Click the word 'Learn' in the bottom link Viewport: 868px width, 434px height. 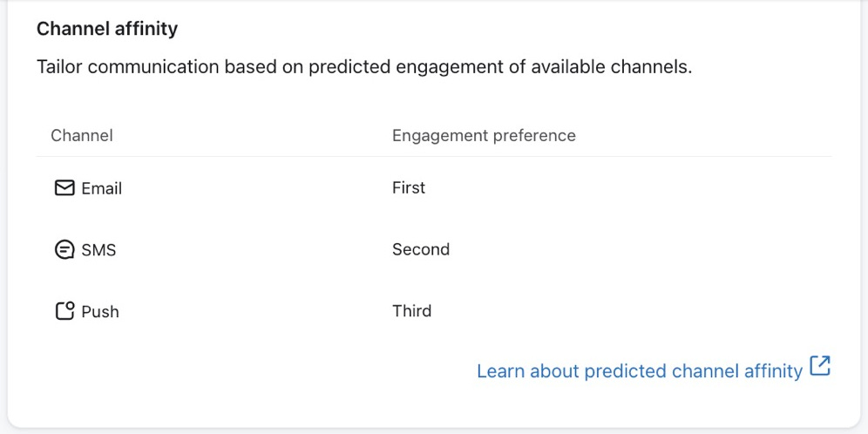point(500,371)
